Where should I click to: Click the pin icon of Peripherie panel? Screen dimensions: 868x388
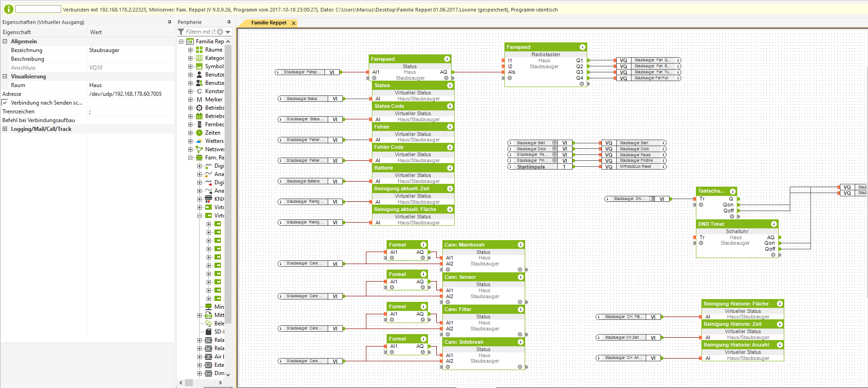[229, 22]
